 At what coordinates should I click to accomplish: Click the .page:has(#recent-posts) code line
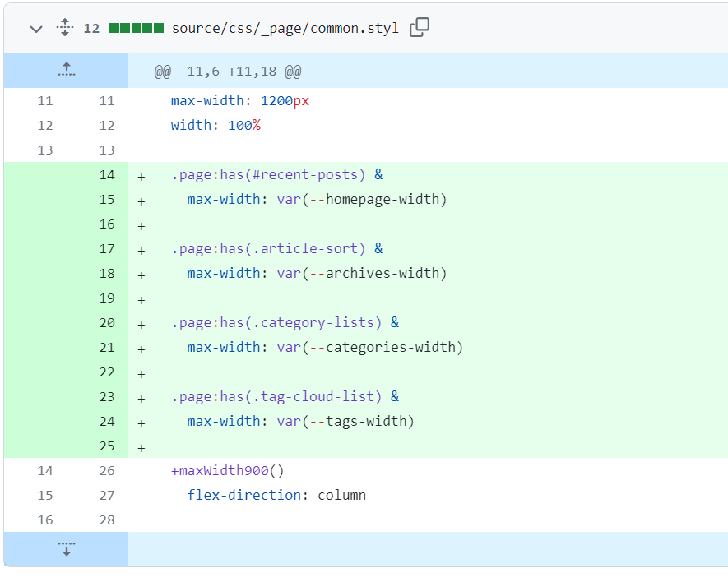(276, 175)
